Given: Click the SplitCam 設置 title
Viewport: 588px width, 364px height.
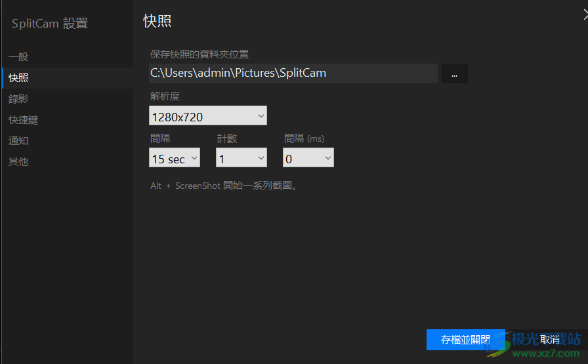Looking at the screenshot, I should pyautogui.click(x=50, y=24).
